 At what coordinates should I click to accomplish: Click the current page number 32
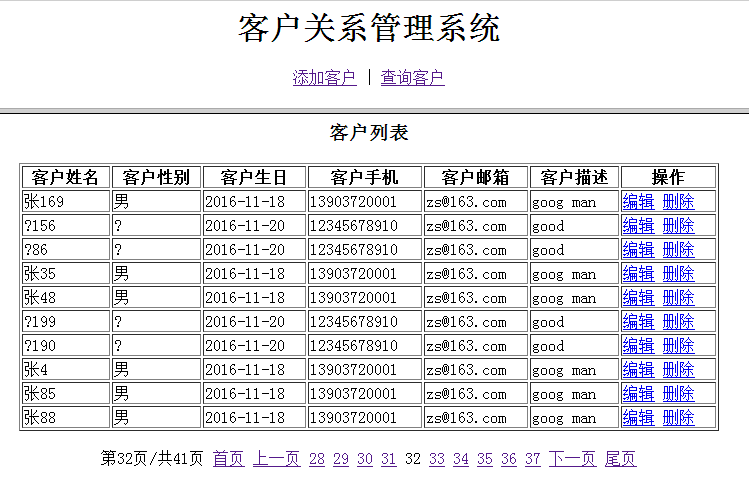(x=413, y=459)
